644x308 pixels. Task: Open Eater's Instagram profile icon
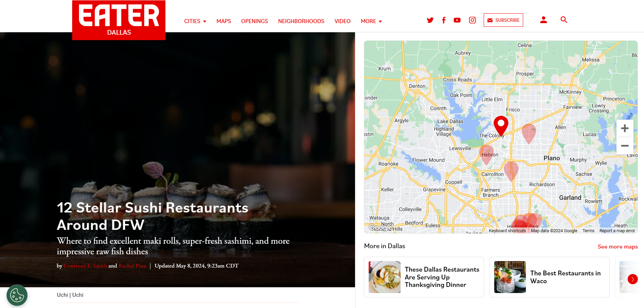472,20
